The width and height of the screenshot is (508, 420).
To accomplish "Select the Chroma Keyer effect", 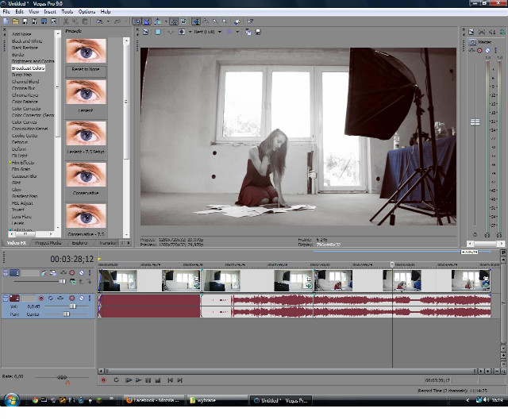I will click(x=25, y=95).
